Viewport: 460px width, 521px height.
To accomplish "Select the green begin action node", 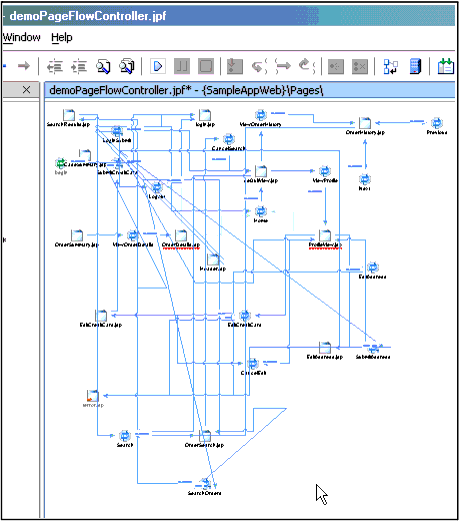I will [x=60, y=164].
